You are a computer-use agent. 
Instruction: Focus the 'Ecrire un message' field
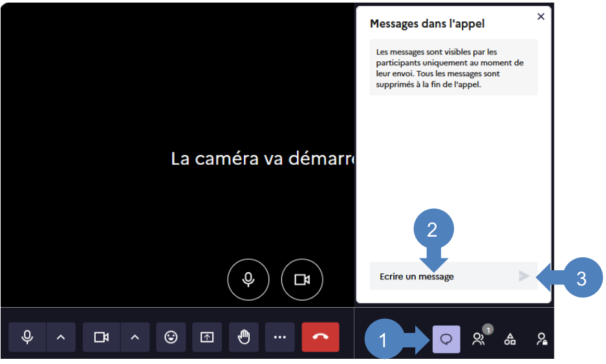point(440,277)
